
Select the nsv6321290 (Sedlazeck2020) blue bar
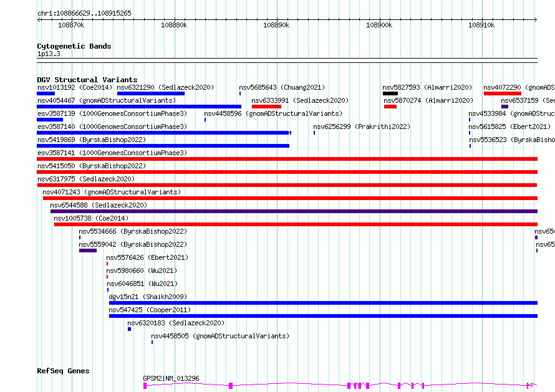pos(151,93)
